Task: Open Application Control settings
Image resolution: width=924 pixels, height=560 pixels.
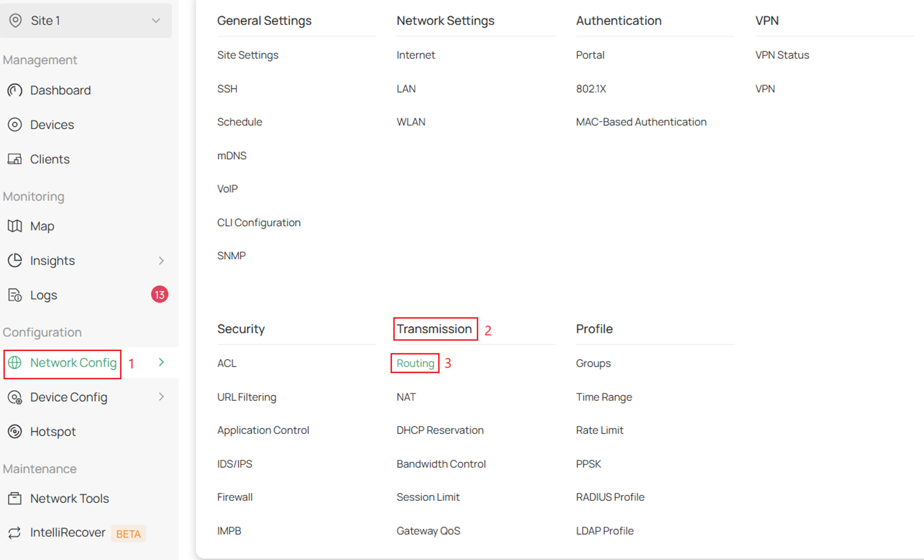Action: tap(263, 430)
